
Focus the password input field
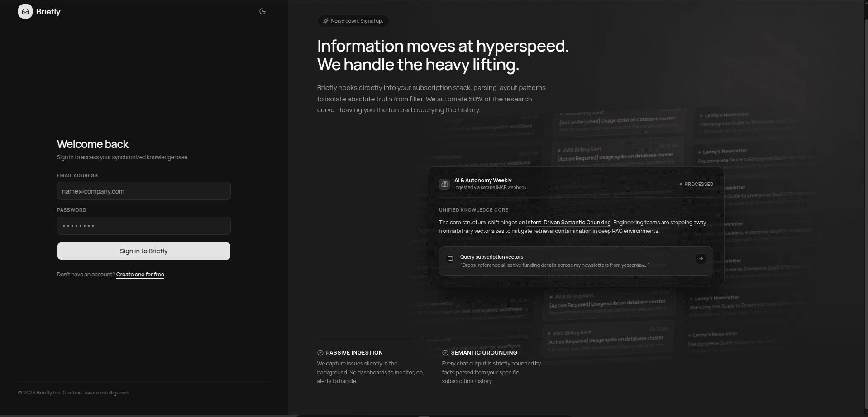(144, 226)
